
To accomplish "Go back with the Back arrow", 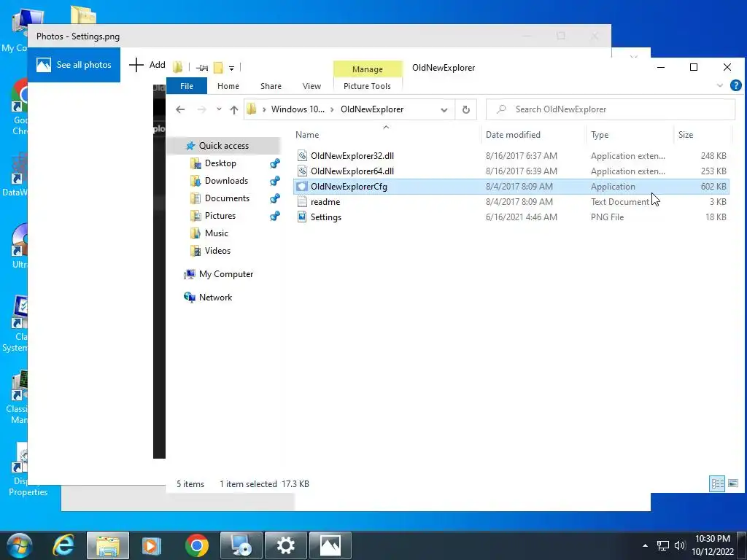I will tap(180, 109).
